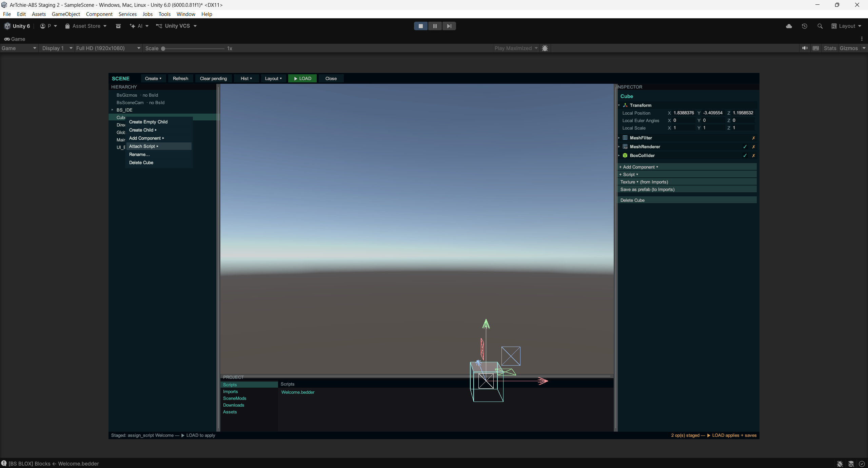This screenshot has width=868, height=468.
Task: Click the status bar layers-off icon
Action: tap(851, 464)
